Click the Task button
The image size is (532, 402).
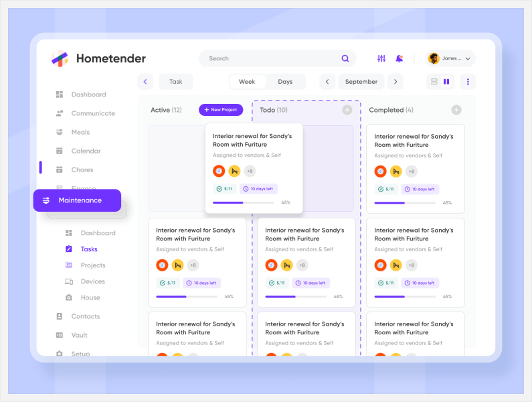(x=176, y=82)
